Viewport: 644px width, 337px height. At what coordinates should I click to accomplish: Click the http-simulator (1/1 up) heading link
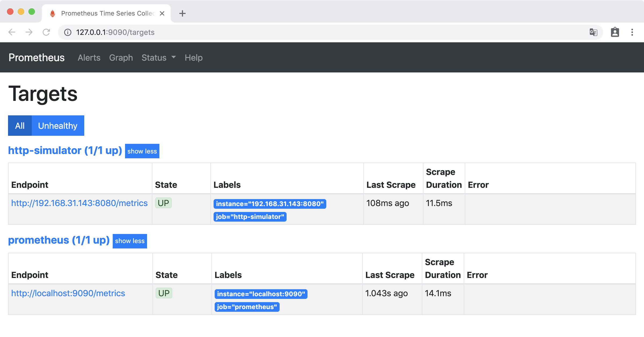[x=65, y=151]
